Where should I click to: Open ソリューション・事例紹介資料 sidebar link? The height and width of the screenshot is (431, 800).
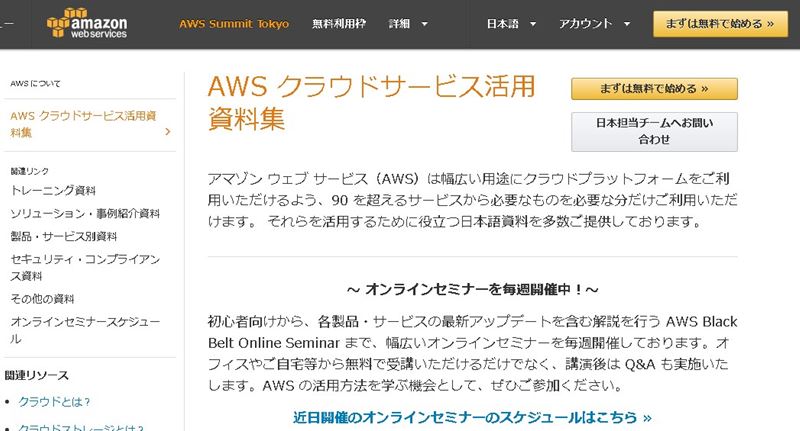point(85,213)
